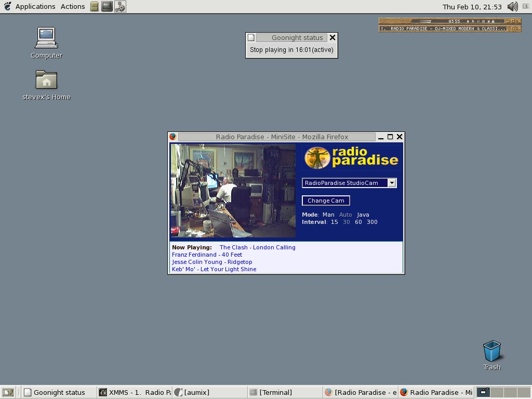Click XMMS play button
The image size is (532, 399).
[x=474, y=21]
